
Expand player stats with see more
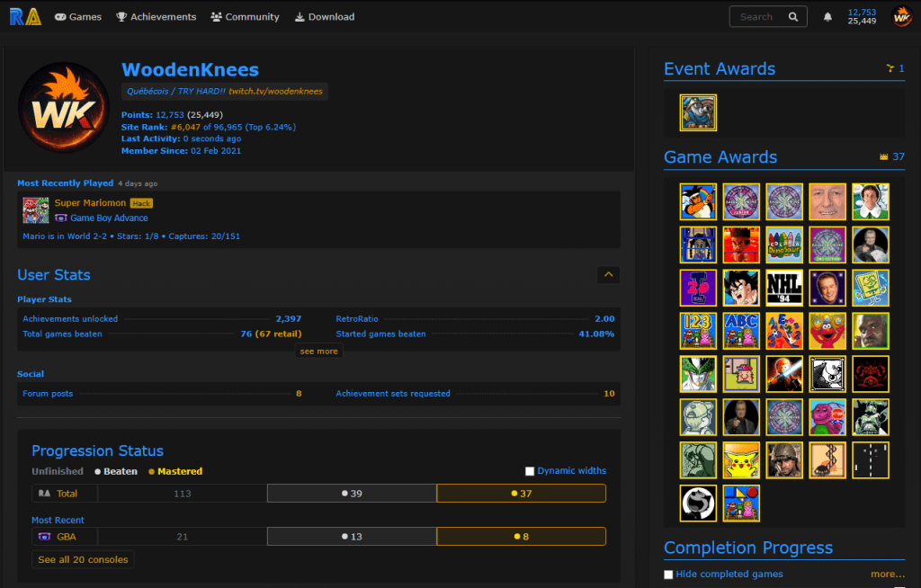click(318, 352)
